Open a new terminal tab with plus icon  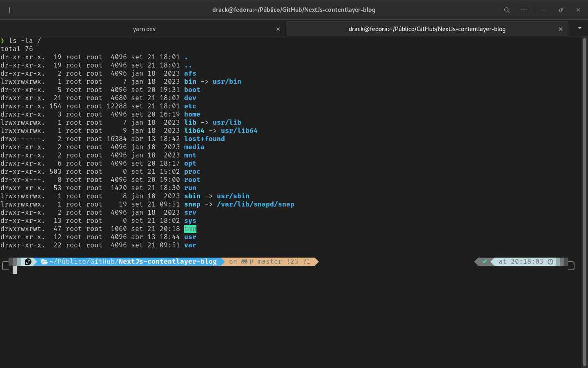(10, 10)
